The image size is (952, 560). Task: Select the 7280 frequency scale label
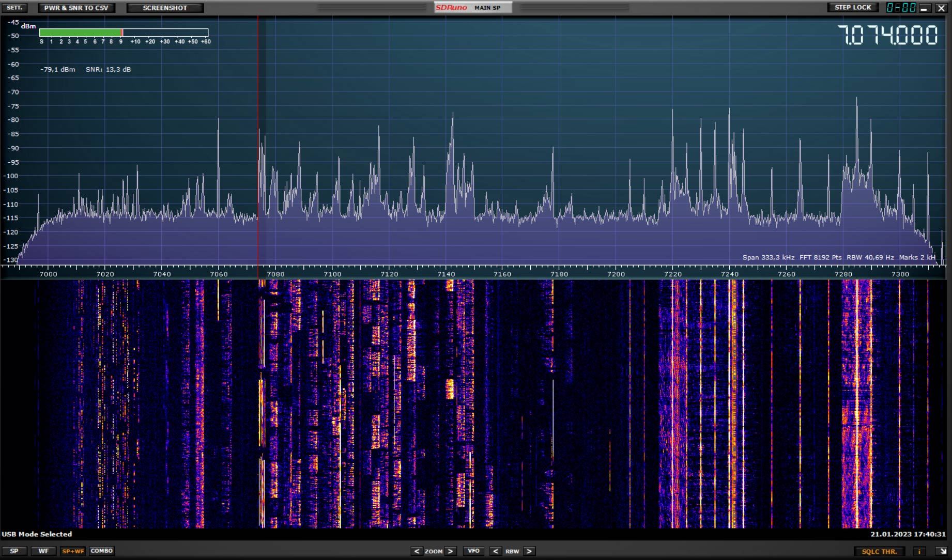(843, 274)
